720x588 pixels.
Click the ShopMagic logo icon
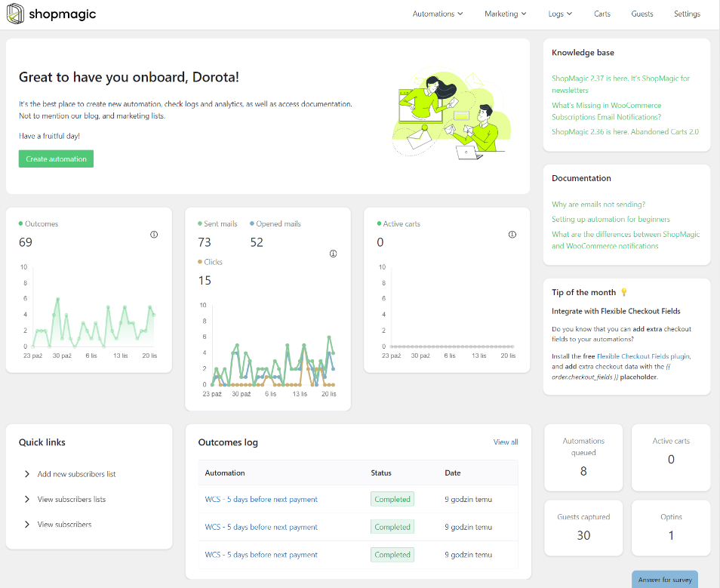click(x=15, y=14)
